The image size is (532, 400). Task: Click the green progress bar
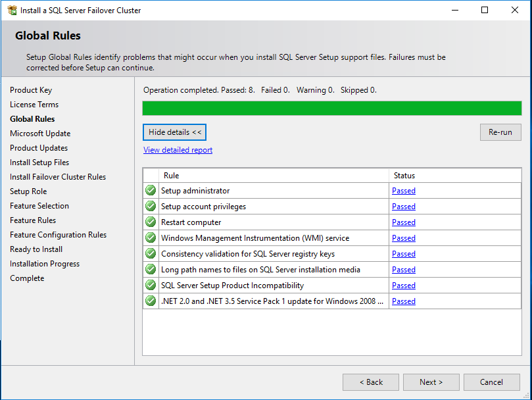(x=332, y=109)
